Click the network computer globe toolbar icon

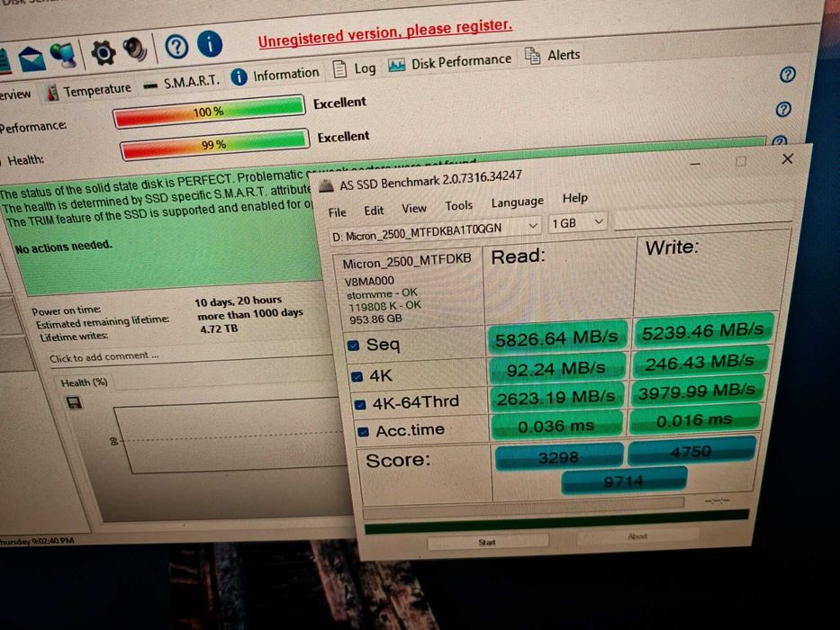pos(64,55)
